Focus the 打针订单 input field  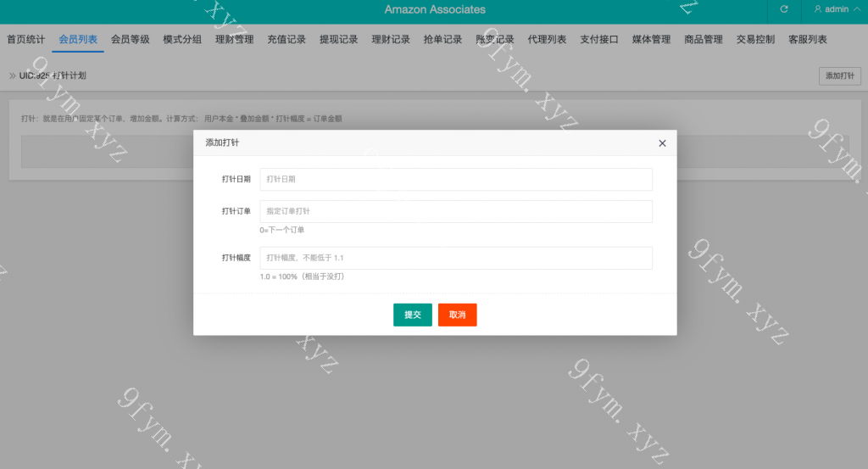point(456,211)
